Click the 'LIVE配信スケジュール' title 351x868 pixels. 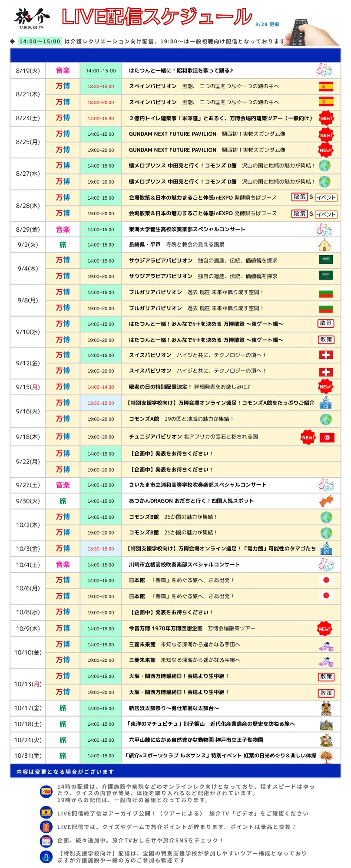tap(157, 17)
